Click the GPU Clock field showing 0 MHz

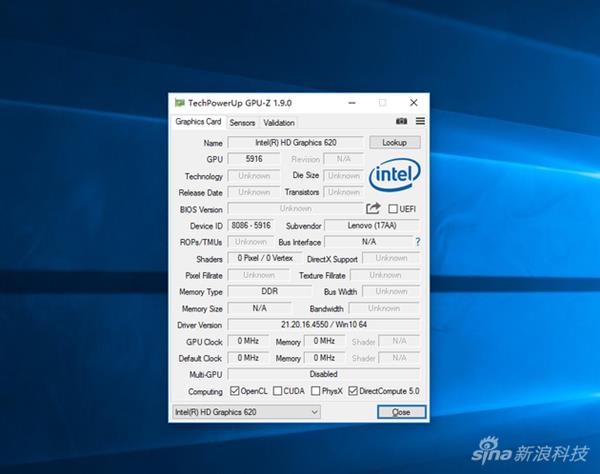(x=248, y=341)
